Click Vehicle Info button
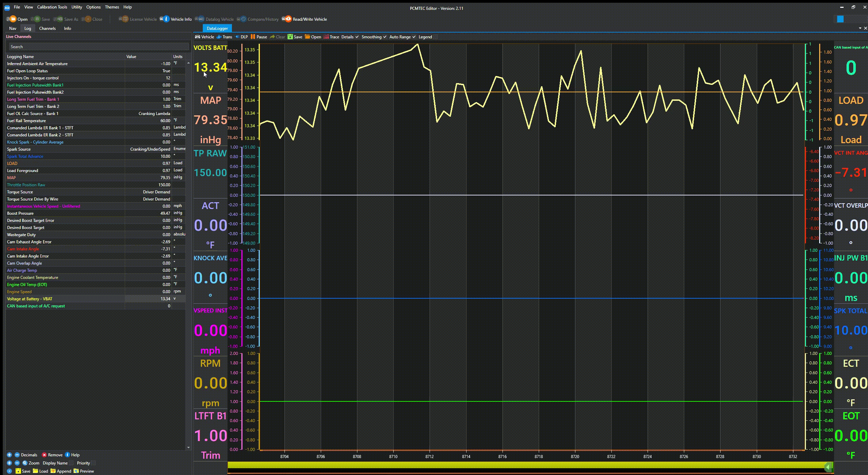 (176, 19)
